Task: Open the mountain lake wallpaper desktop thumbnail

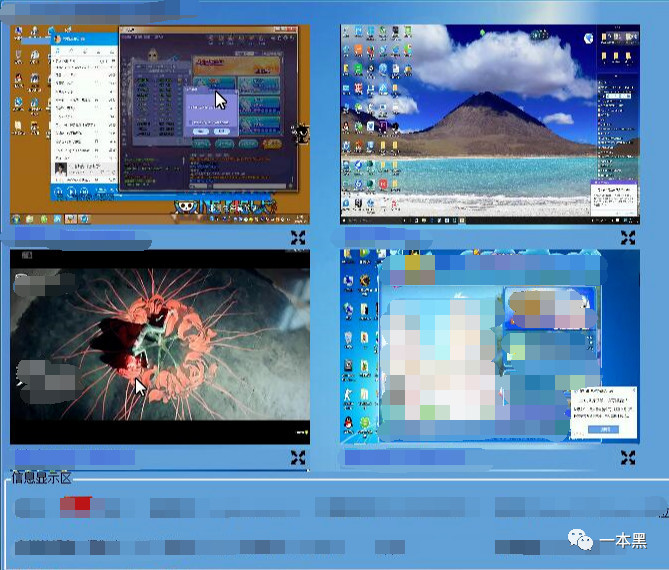Action: tap(490, 125)
